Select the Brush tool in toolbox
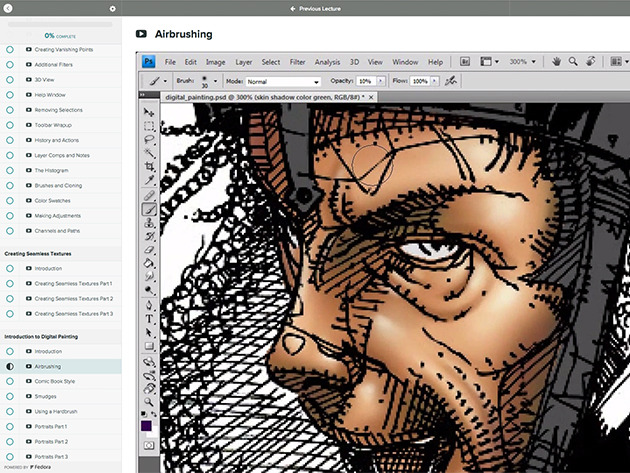 (149, 209)
